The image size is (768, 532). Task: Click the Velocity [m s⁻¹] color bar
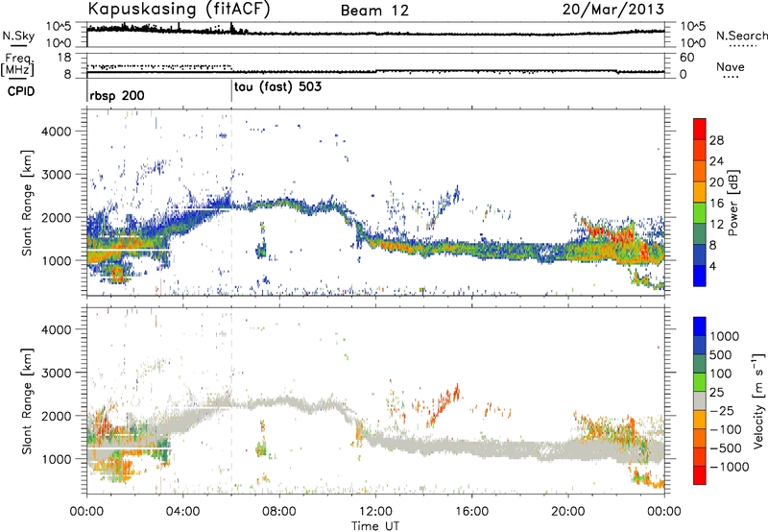700,400
